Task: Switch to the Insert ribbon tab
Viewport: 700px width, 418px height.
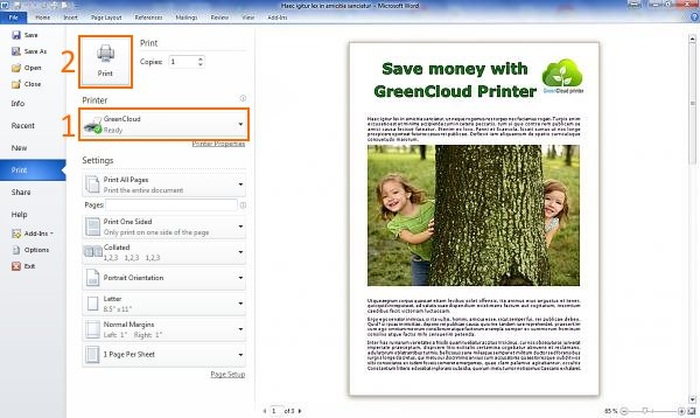Action: point(71,17)
